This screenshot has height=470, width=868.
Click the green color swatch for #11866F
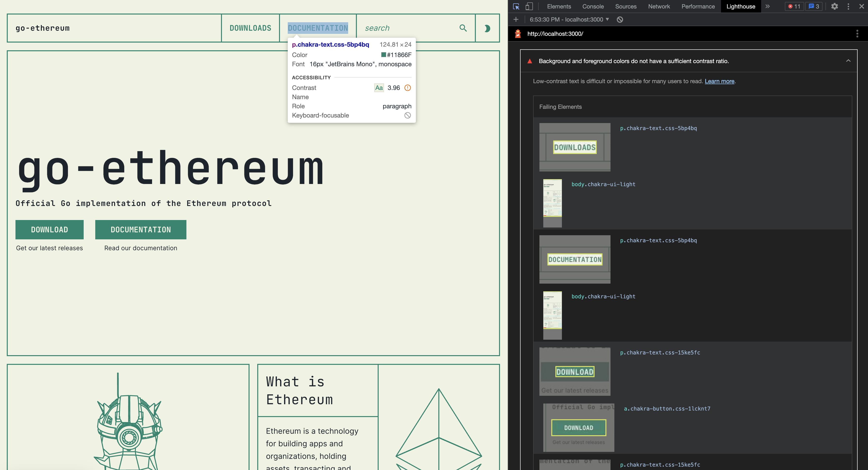[383, 55]
